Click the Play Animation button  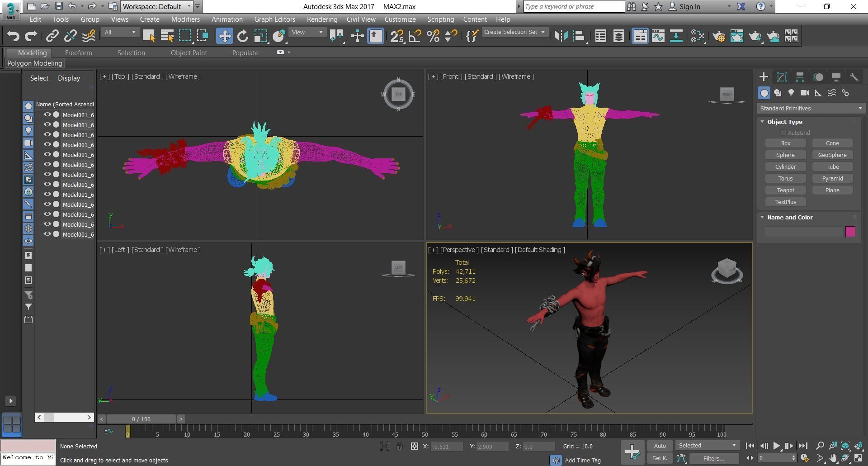click(776, 446)
